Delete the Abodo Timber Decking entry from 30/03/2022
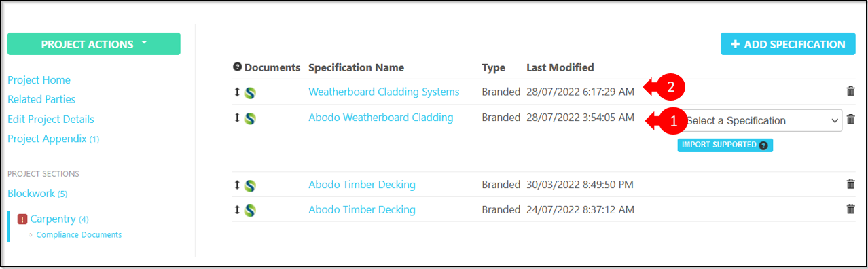 (x=850, y=184)
